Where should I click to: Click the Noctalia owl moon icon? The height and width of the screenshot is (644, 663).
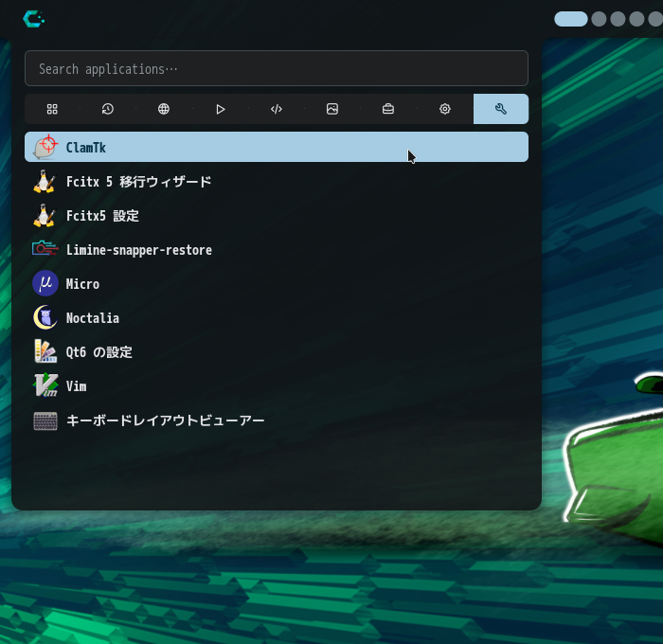45,317
